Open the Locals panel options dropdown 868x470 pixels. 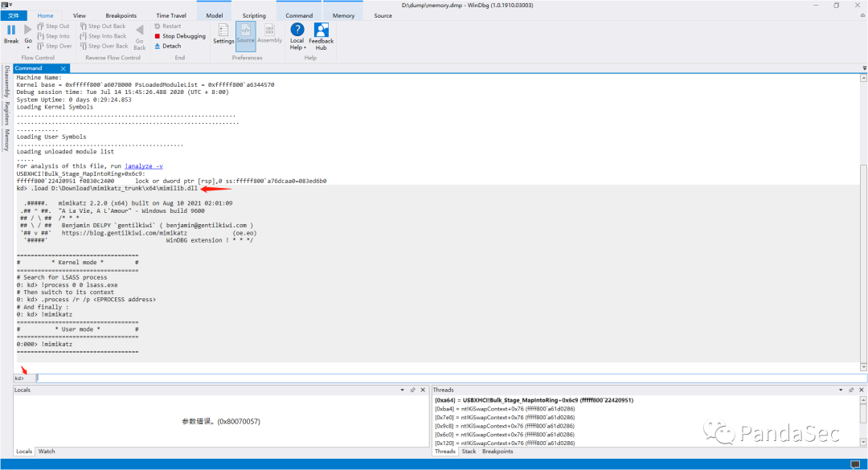[403, 390]
